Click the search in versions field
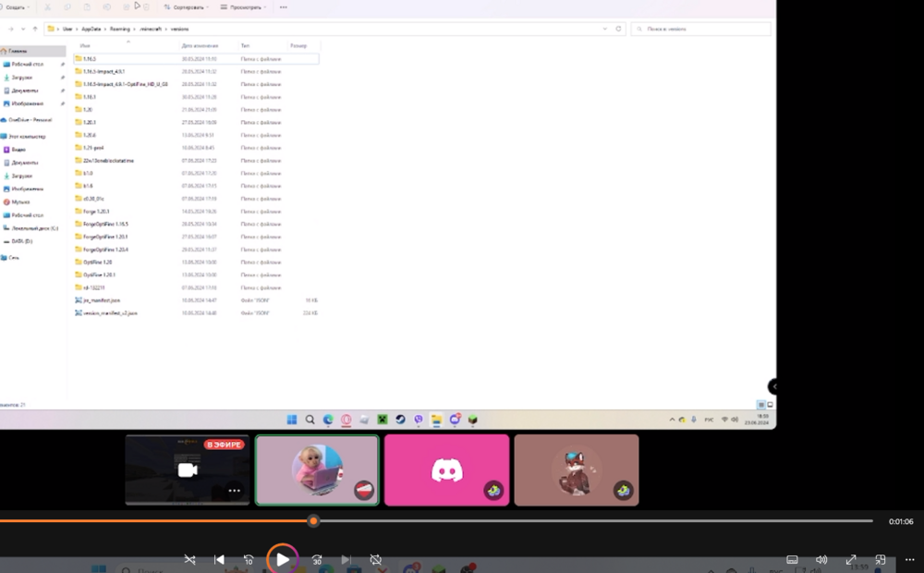Viewport: 924px width, 573px height. tap(700, 29)
